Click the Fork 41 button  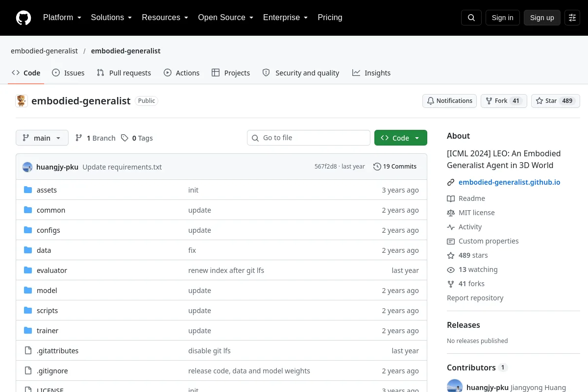pos(504,101)
